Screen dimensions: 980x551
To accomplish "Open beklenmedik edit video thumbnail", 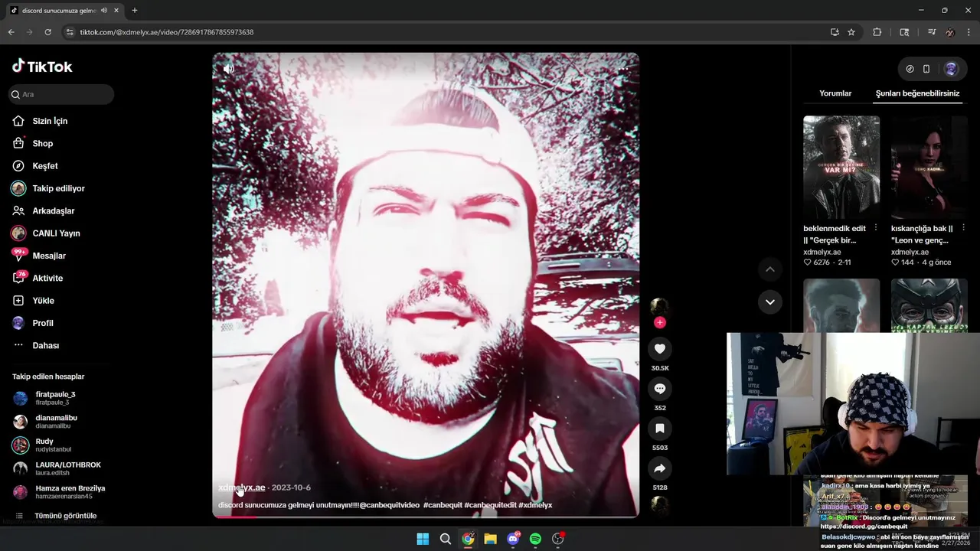I will point(841,168).
